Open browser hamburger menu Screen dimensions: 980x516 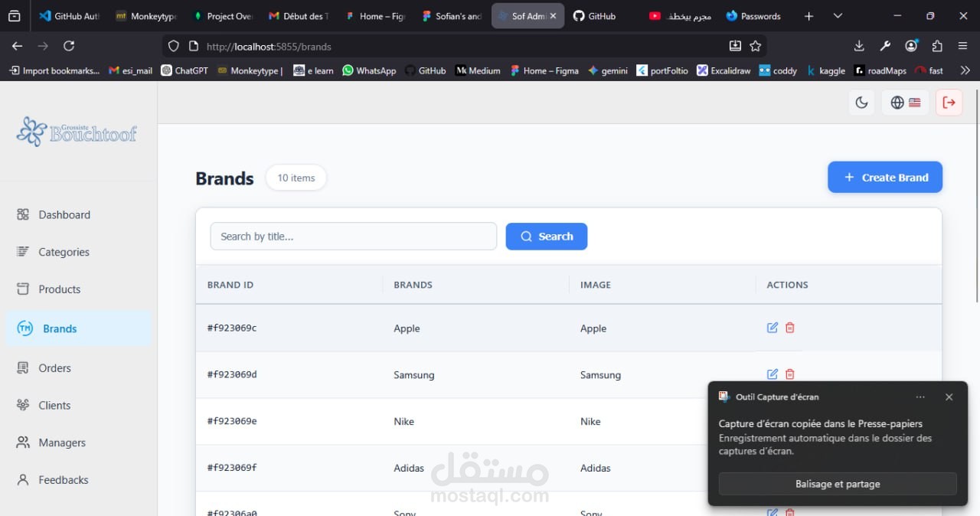963,47
